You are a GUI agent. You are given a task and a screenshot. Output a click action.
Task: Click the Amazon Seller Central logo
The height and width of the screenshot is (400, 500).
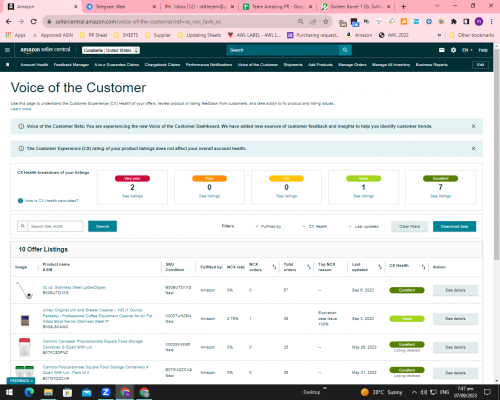click(x=45, y=50)
